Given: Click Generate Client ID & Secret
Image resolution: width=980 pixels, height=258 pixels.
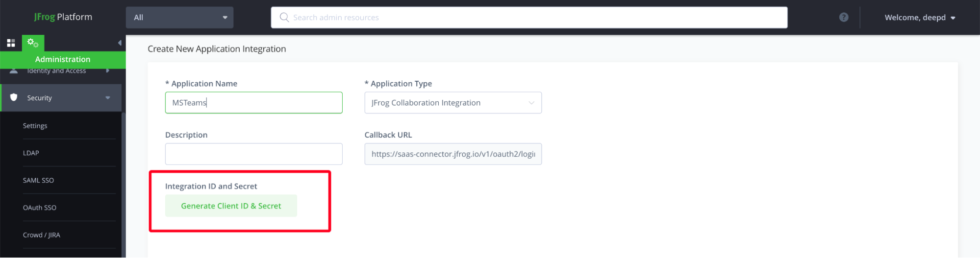Looking at the screenshot, I should click(x=231, y=206).
